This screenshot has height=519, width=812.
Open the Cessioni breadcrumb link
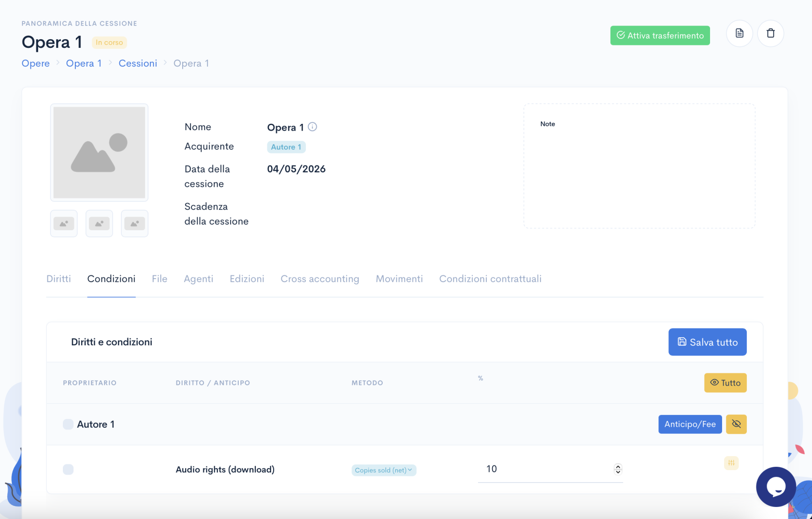(x=138, y=63)
